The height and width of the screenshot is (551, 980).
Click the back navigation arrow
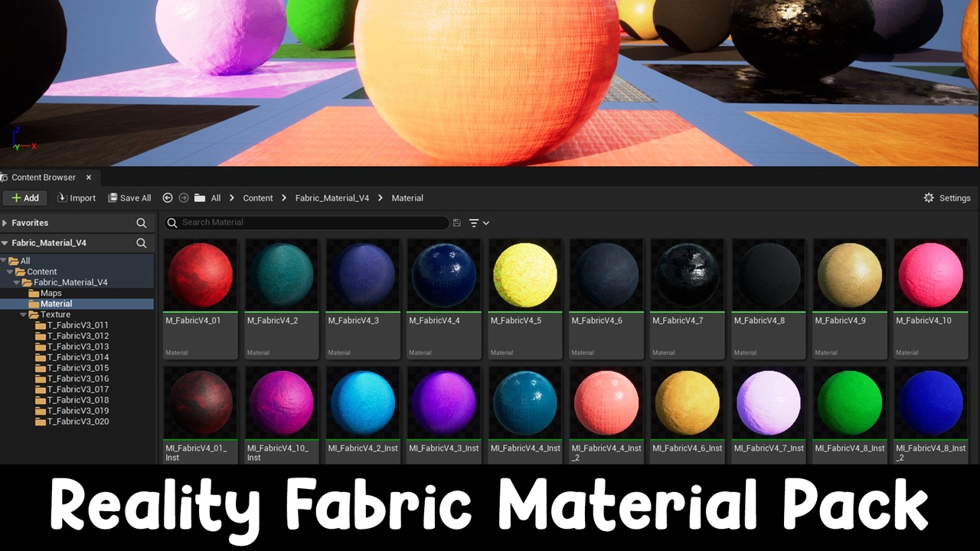click(x=168, y=197)
